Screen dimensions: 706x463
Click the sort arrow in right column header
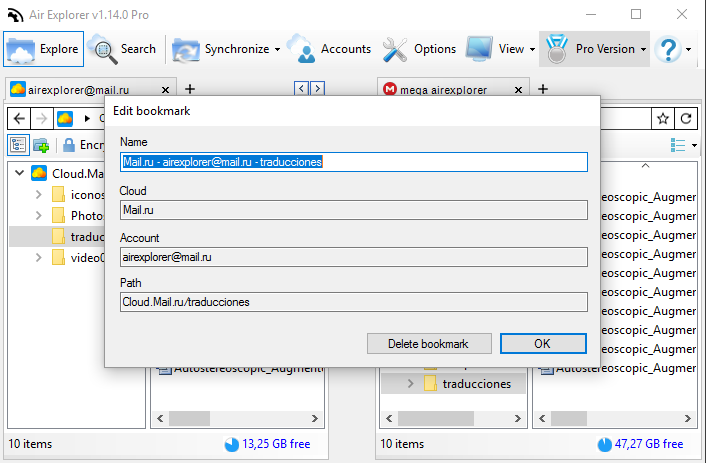coord(645,166)
